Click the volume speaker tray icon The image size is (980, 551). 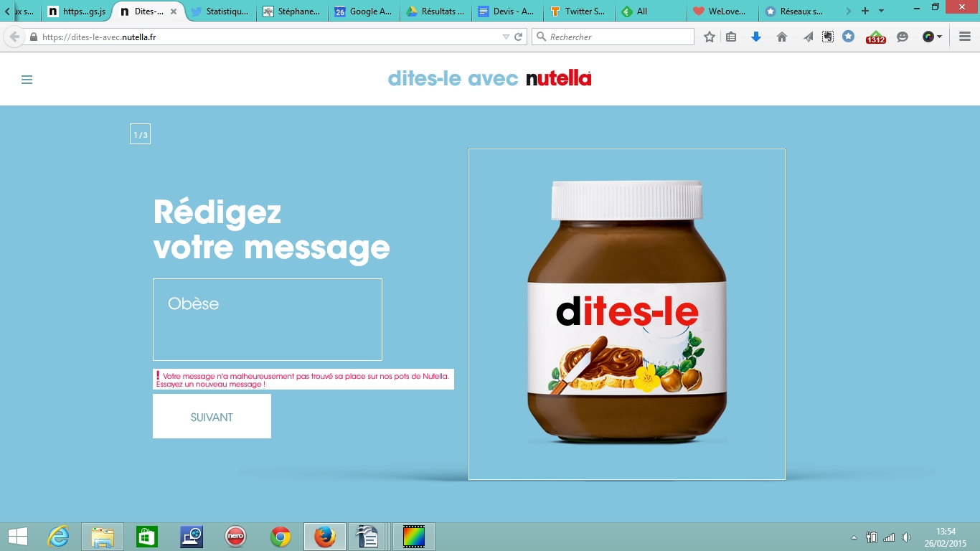click(907, 537)
